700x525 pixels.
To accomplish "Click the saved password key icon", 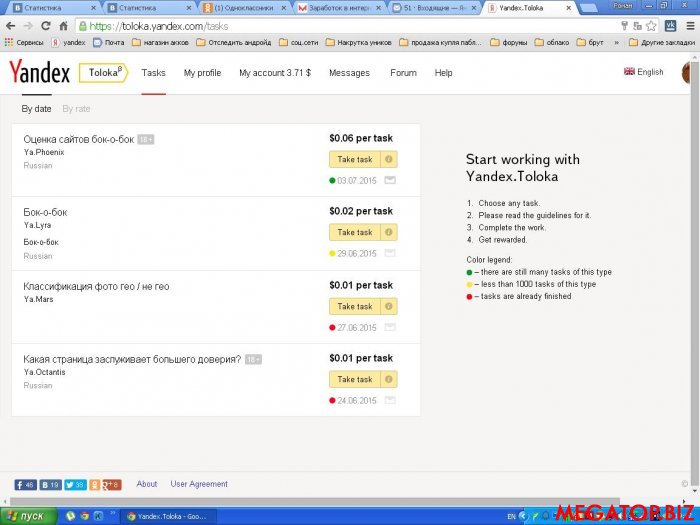I will [625, 26].
